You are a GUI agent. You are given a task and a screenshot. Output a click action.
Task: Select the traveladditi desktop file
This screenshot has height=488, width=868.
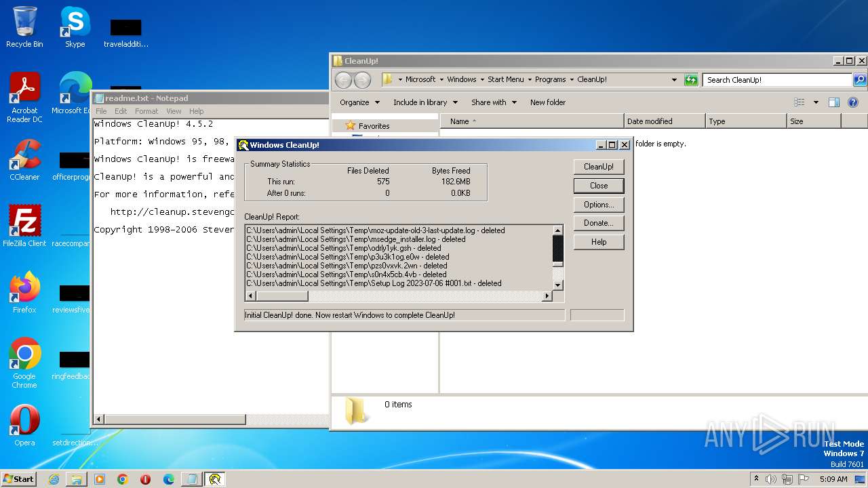(125, 33)
